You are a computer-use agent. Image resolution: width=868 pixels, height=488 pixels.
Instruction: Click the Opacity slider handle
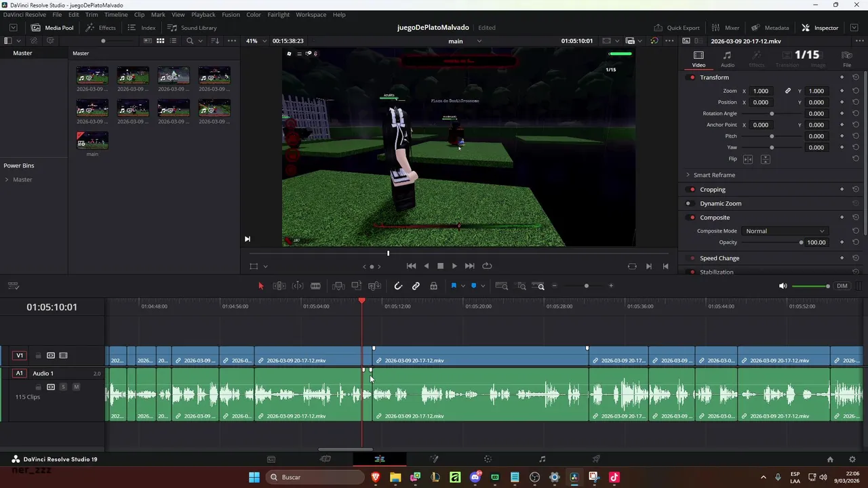click(801, 243)
